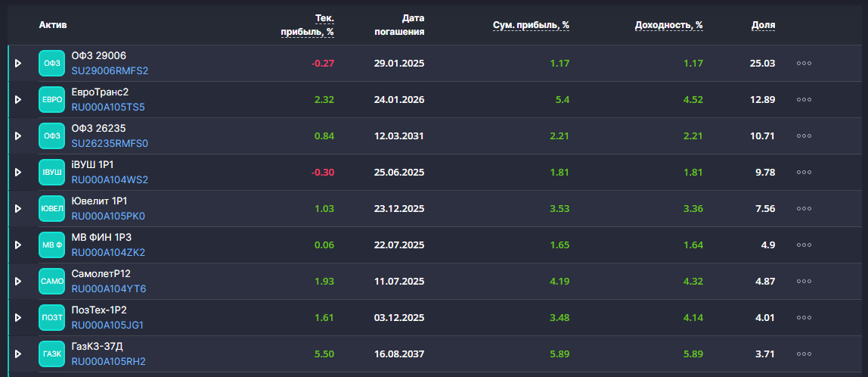The height and width of the screenshot is (377, 868).
Task: Sort by Дата погашения column
Action: click(x=400, y=25)
